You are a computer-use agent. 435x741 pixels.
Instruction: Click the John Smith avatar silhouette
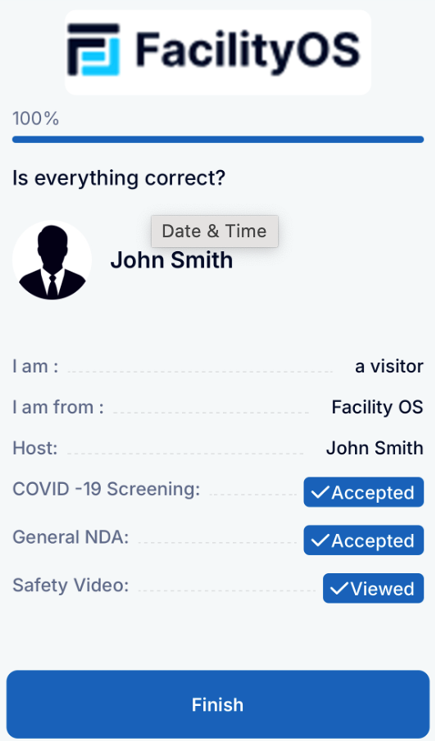pyautogui.click(x=52, y=260)
